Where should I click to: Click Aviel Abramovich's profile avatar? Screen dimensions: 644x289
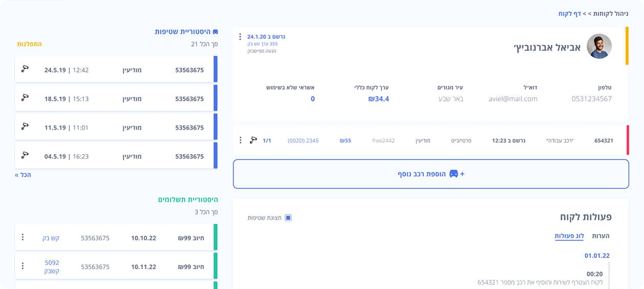click(599, 47)
